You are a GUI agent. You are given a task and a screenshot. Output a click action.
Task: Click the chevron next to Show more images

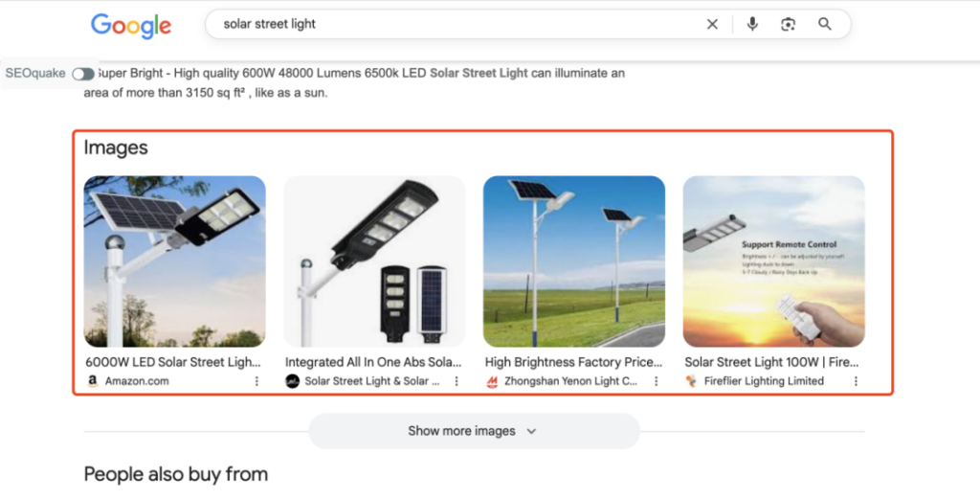coord(532,431)
